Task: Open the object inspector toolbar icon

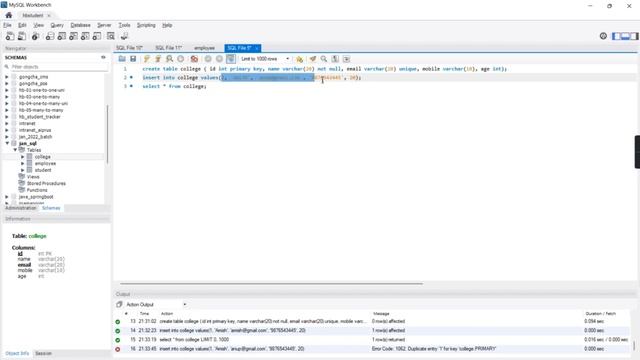Action: coord(36,36)
